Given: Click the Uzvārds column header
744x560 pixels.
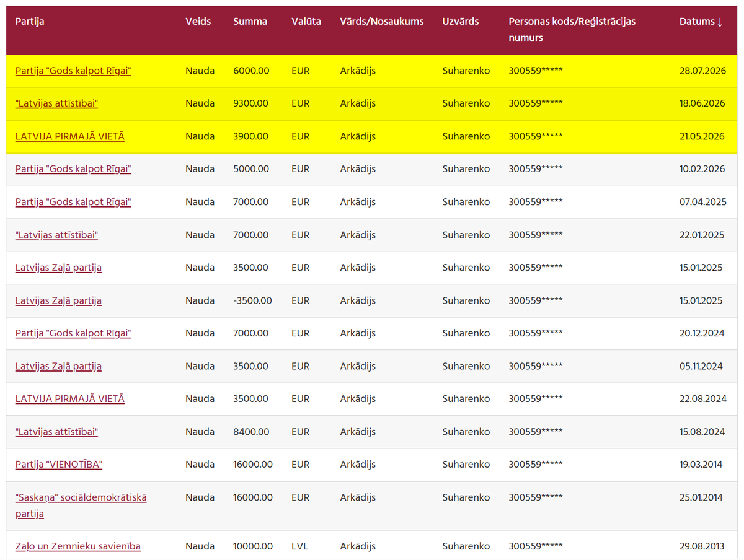Looking at the screenshot, I should pyautogui.click(x=461, y=22).
